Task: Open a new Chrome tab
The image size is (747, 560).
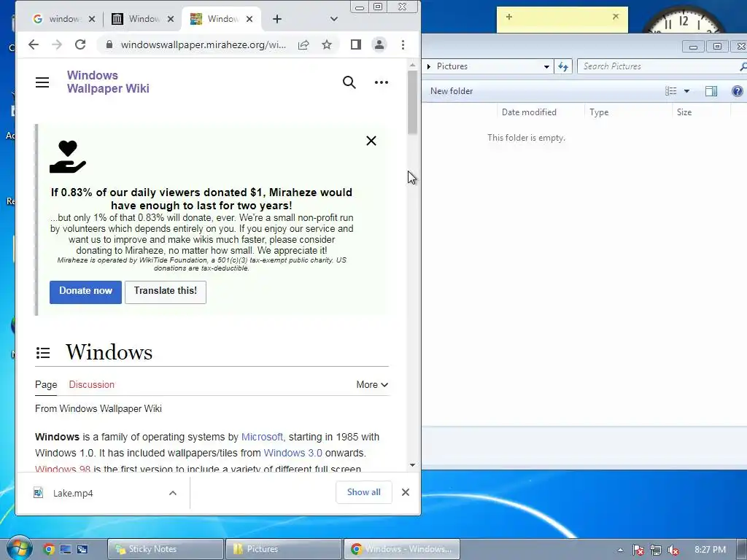Action: [276, 19]
